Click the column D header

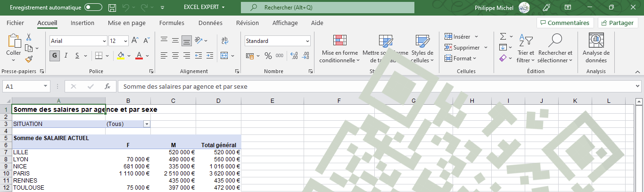pos(218,100)
